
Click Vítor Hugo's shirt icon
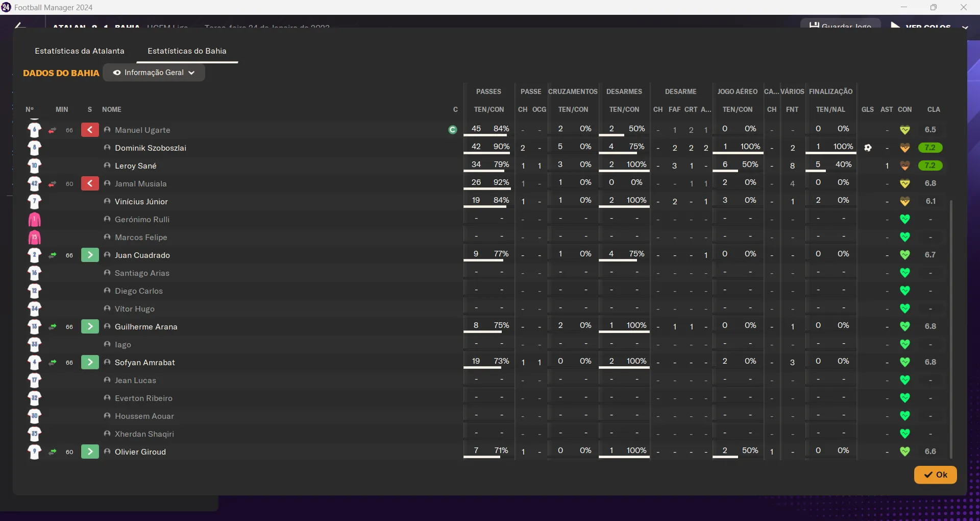tap(34, 309)
